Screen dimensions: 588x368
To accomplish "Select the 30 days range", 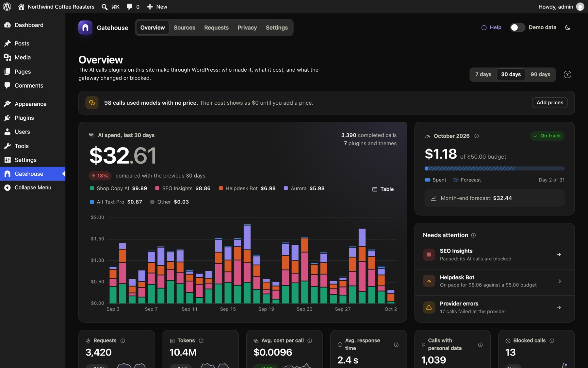I will coord(511,75).
